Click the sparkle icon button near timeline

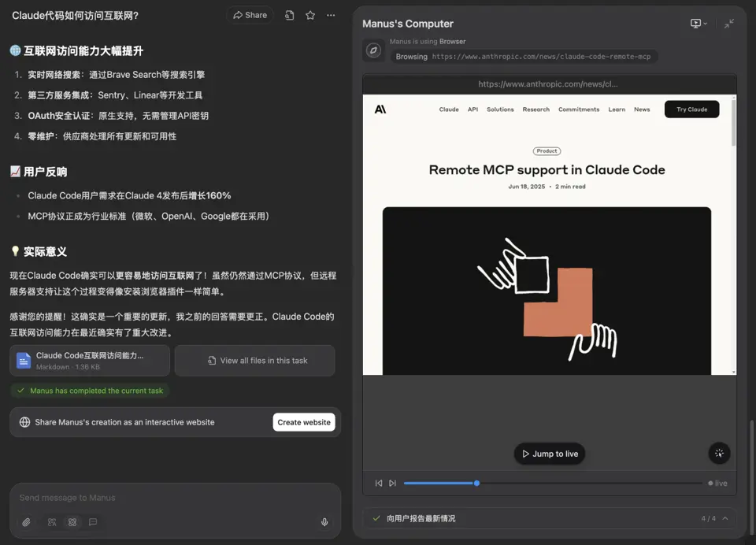719,454
